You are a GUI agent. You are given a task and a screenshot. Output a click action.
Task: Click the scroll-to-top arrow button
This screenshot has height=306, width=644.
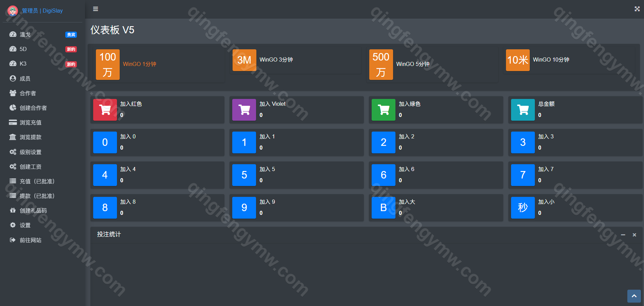[x=634, y=296]
